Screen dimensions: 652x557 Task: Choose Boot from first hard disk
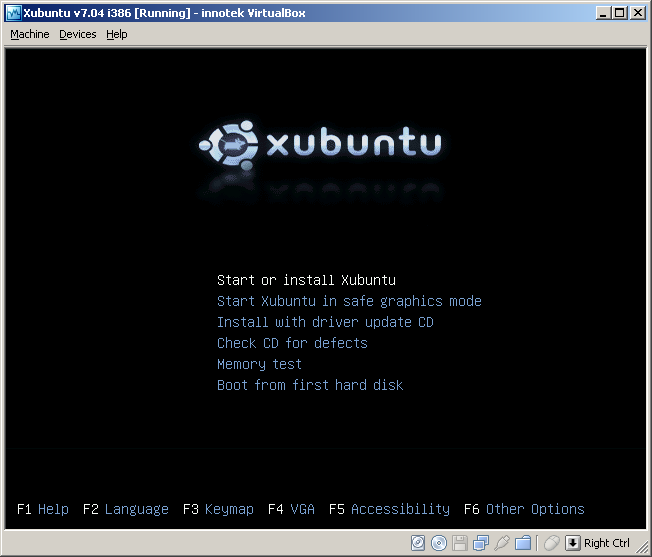click(310, 385)
